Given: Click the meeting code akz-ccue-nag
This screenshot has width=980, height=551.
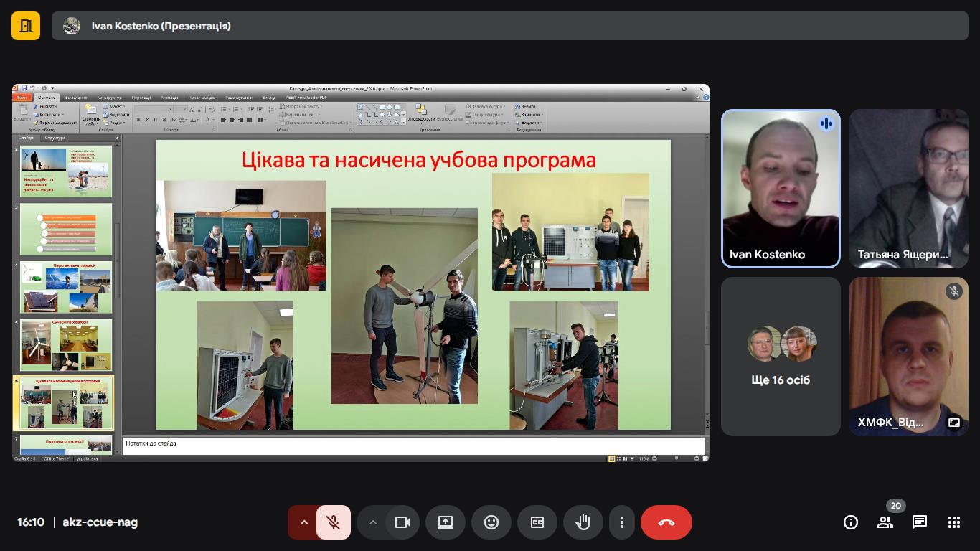Looking at the screenshot, I should coord(100,522).
